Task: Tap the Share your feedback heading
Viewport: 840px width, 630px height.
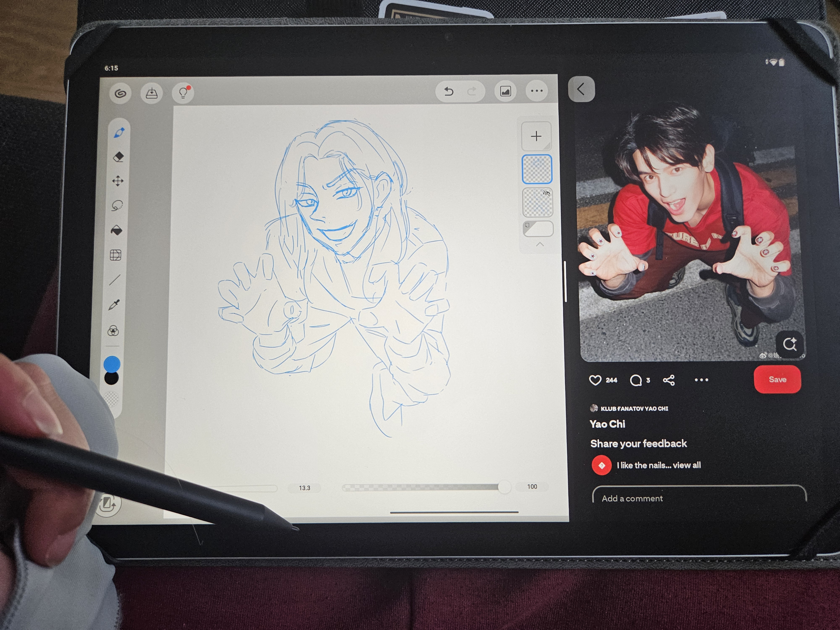Action: coord(638,444)
